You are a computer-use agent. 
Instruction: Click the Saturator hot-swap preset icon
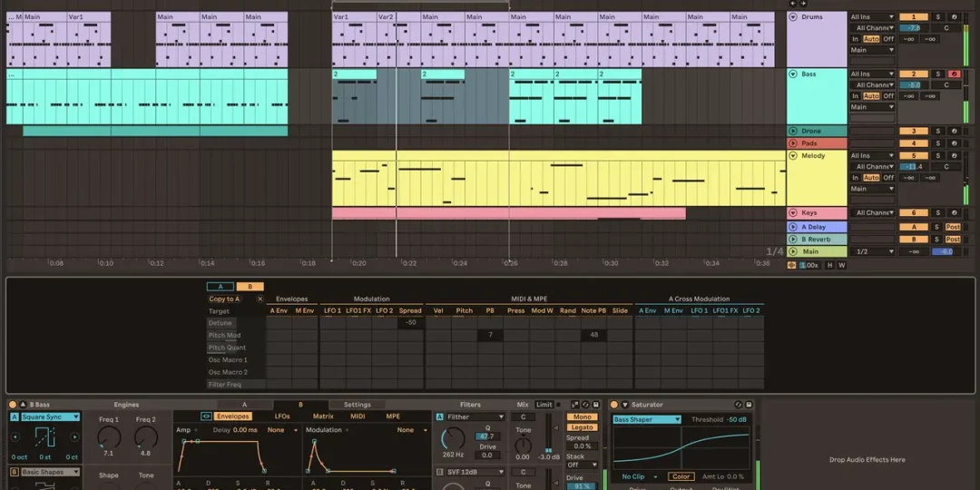click(738, 405)
